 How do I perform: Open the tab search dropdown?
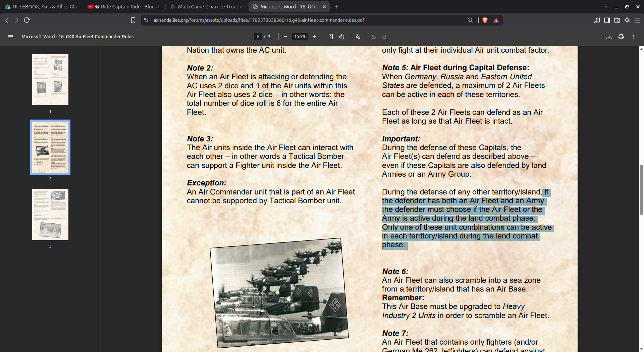[606, 7]
